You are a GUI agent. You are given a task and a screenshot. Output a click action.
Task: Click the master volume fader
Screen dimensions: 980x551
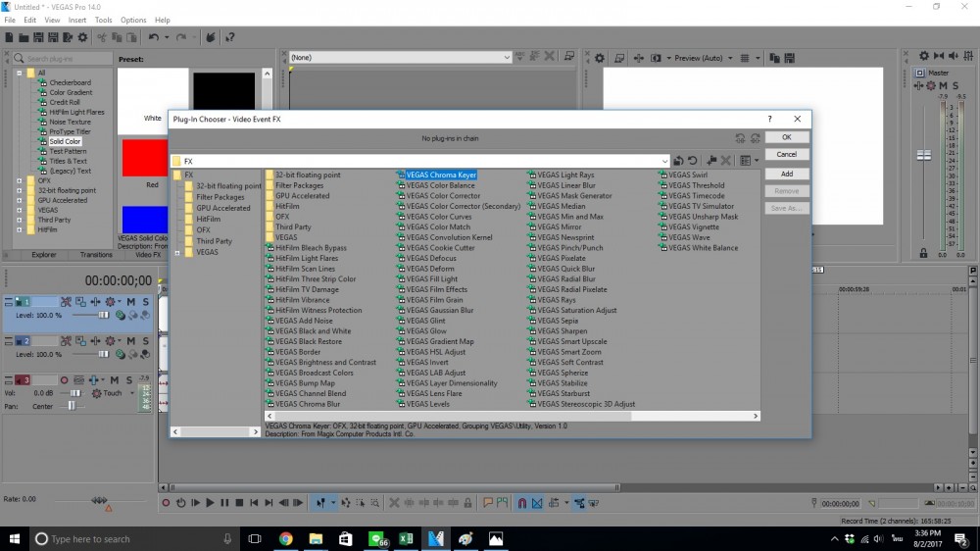pyautogui.click(x=924, y=155)
